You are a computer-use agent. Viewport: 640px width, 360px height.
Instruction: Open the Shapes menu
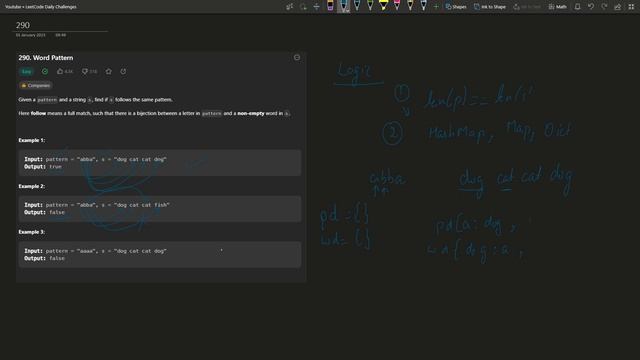tap(456, 7)
